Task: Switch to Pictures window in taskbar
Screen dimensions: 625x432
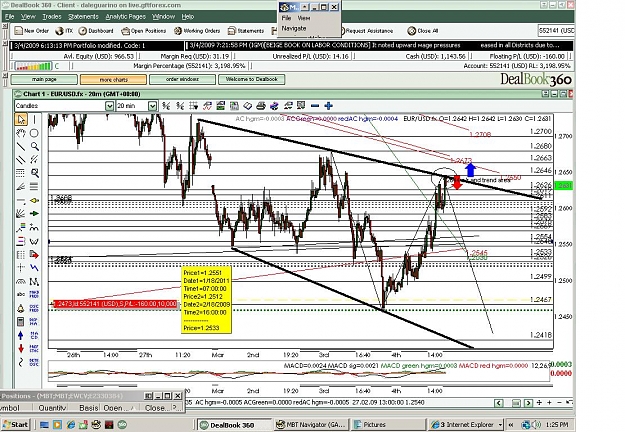Action: [x=389, y=425]
